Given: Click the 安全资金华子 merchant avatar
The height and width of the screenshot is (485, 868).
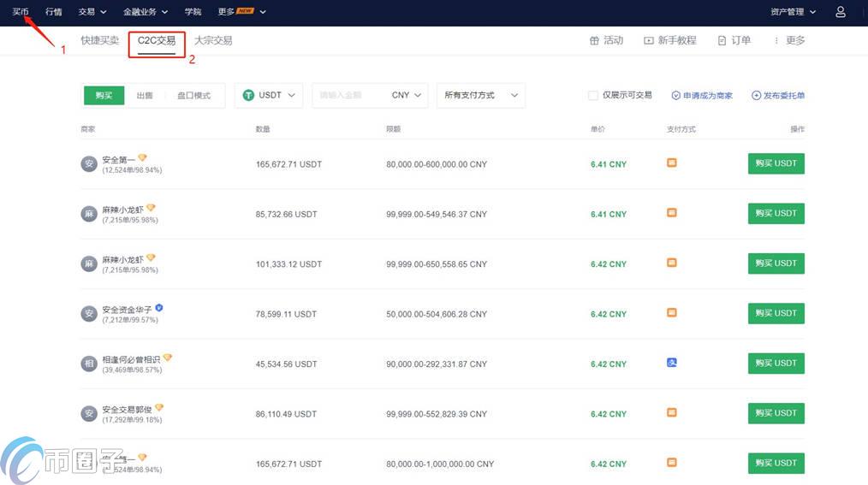Looking at the screenshot, I should point(89,314).
